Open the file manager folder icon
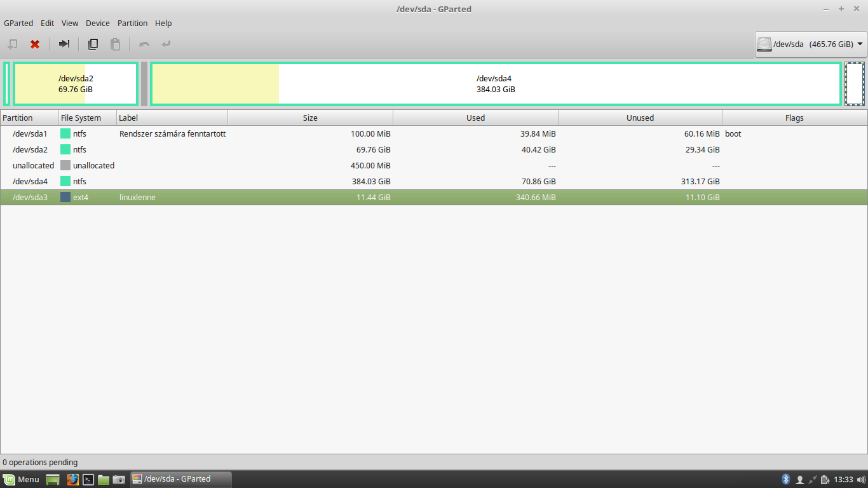Image resolution: width=868 pixels, height=488 pixels. click(x=104, y=480)
